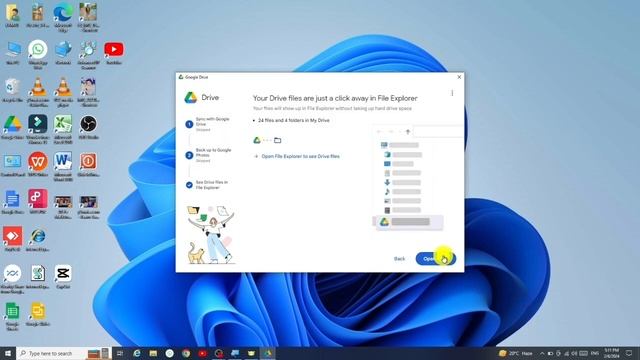
Task: Click Chrome icon in the taskbar
Action: (186, 353)
